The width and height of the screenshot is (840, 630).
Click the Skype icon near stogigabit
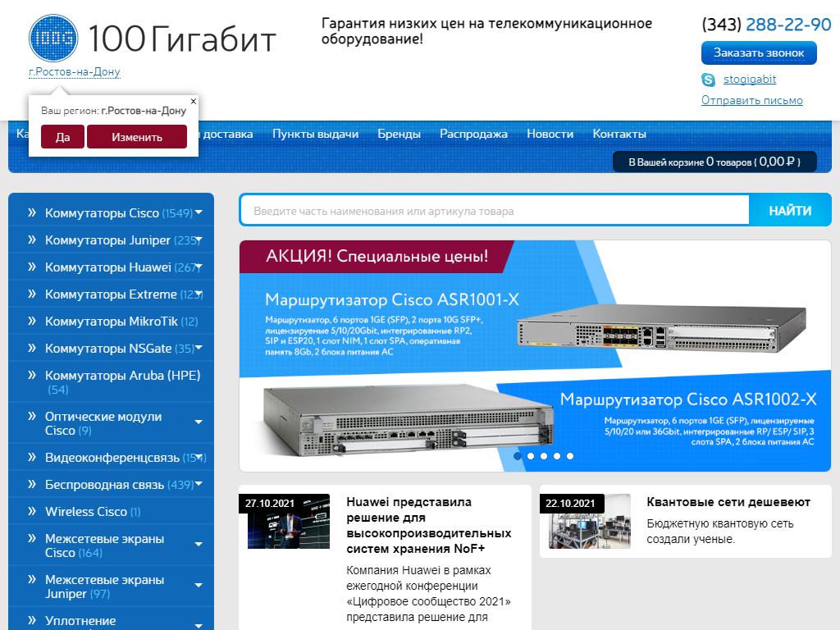[x=709, y=80]
